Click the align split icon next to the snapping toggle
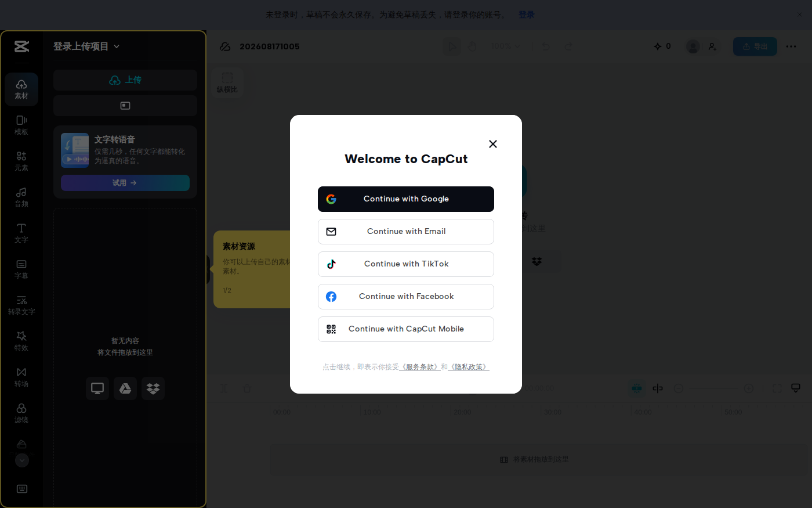This screenshot has height=508, width=812. click(658, 388)
